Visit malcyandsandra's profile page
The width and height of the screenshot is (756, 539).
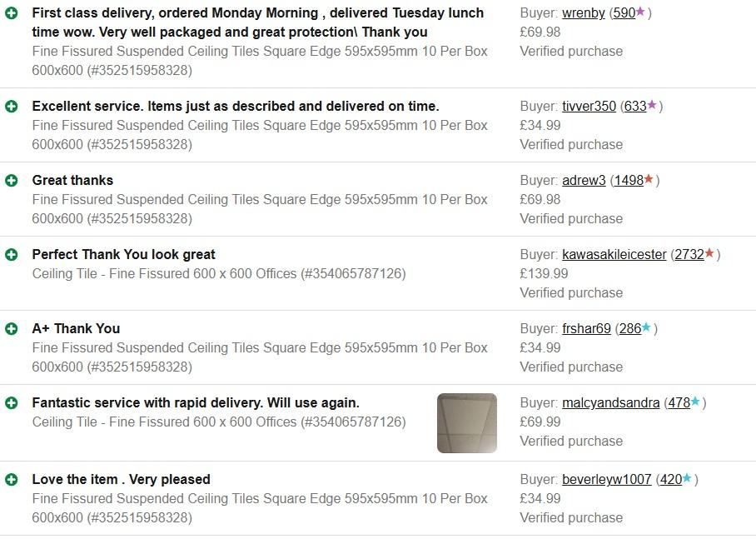[610, 403]
